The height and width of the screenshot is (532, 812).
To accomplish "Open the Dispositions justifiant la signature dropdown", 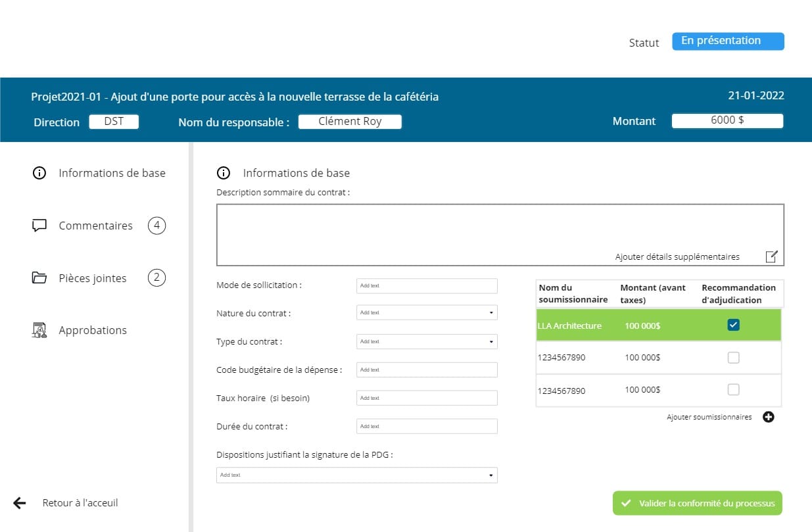I will click(357, 475).
